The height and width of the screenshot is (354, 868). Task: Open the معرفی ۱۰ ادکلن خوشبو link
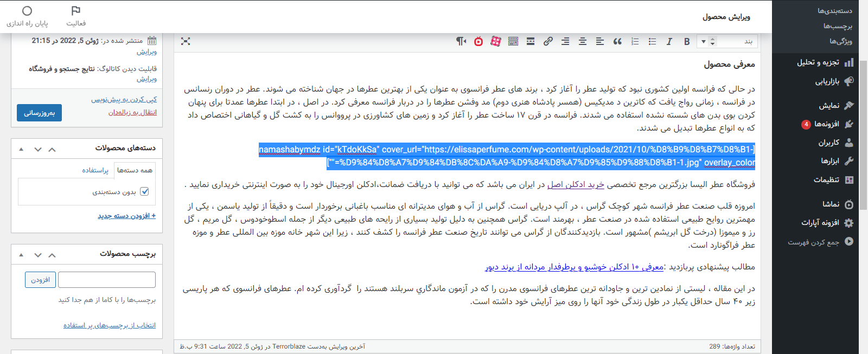pyautogui.click(x=574, y=267)
